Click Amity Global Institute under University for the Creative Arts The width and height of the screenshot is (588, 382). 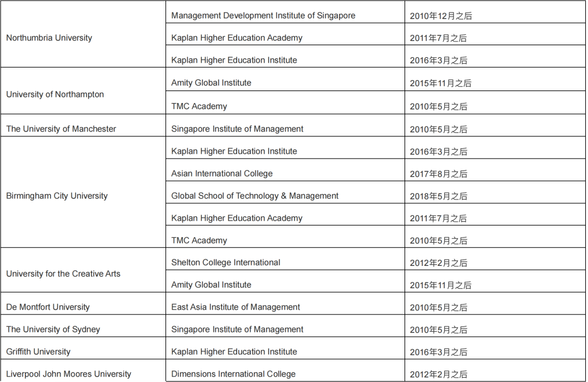click(211, 285)
